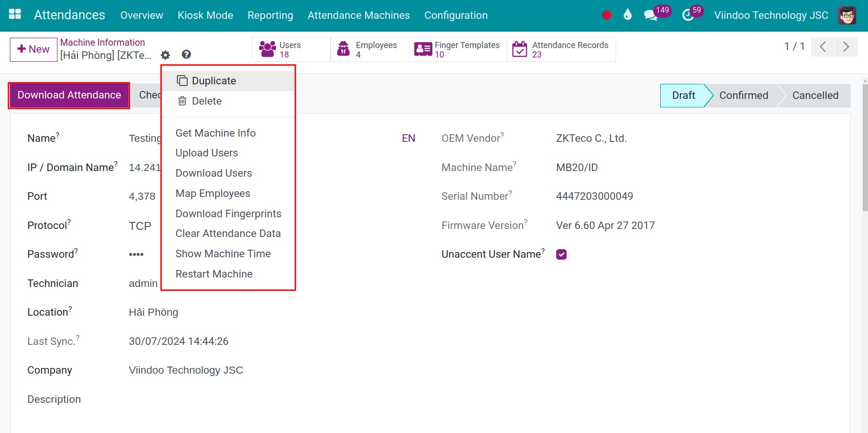This screenshot has width=868, height=433.
Task: Set status to Confirmed
Action: coord(743,96)
